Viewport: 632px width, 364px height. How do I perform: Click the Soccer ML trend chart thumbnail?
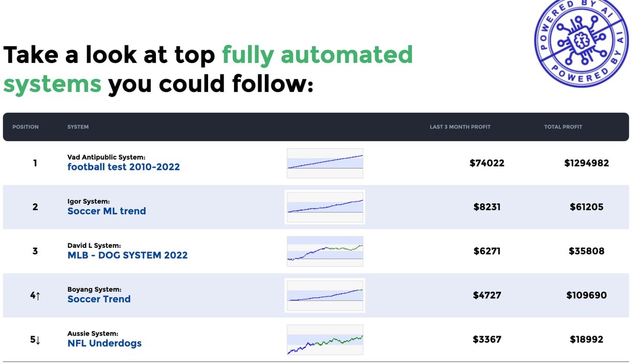[325, 207]
